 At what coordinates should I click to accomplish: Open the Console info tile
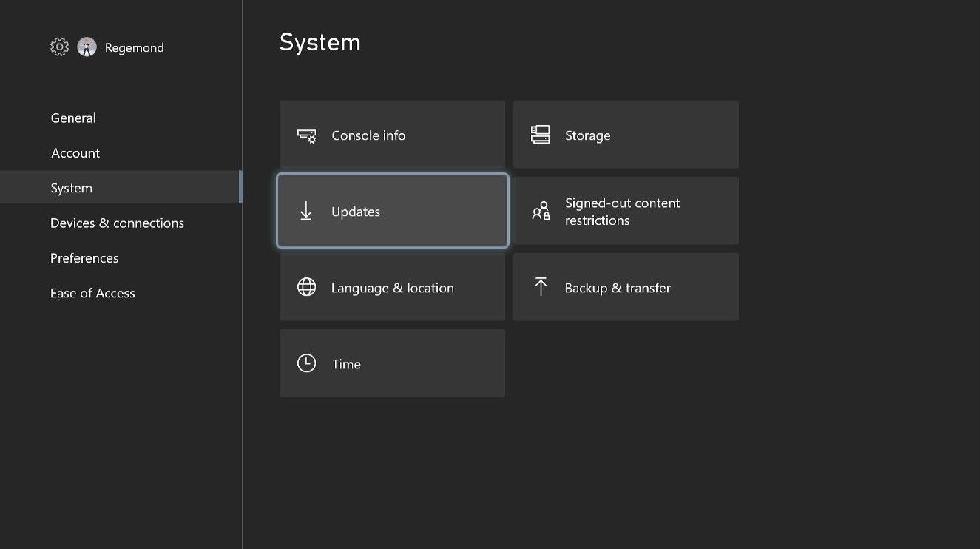[392, 135]
